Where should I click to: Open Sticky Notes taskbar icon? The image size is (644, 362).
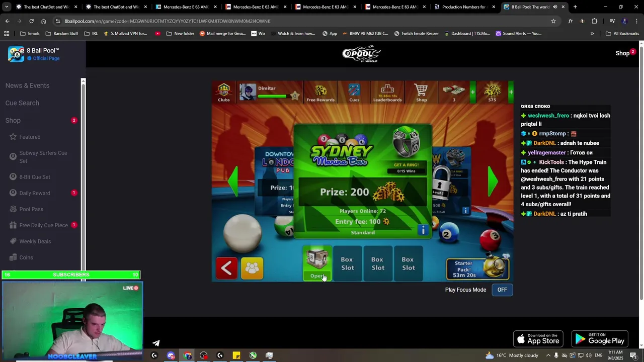coord(236,356)
